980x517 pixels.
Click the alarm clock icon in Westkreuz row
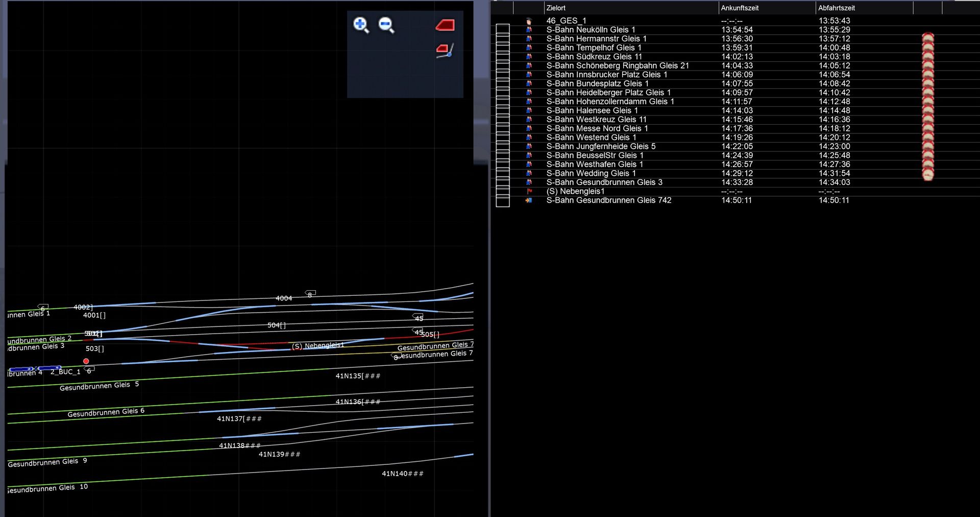point(927,120)
